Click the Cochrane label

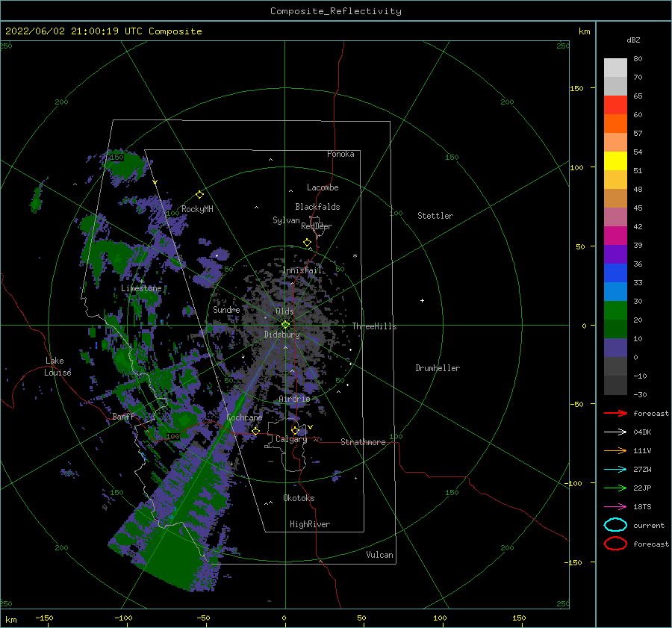point(244,417)
